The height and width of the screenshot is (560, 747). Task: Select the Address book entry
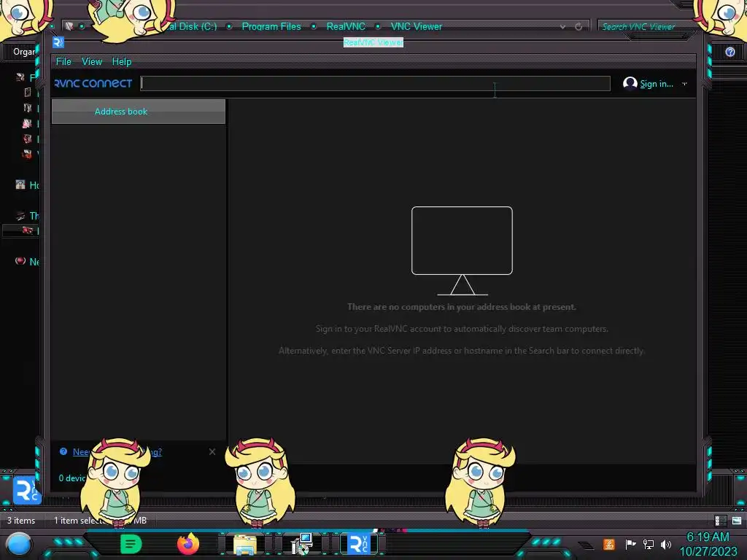pyautogui.click(x=138, y=112)
